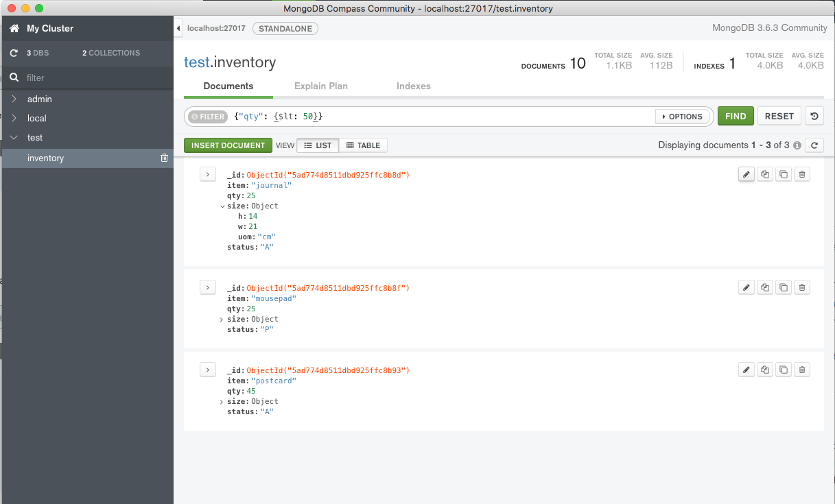Viewport: 835px width, 504px height.
Task: Toggle the FILTER badge in the query bar
Action: click(207, 116)
